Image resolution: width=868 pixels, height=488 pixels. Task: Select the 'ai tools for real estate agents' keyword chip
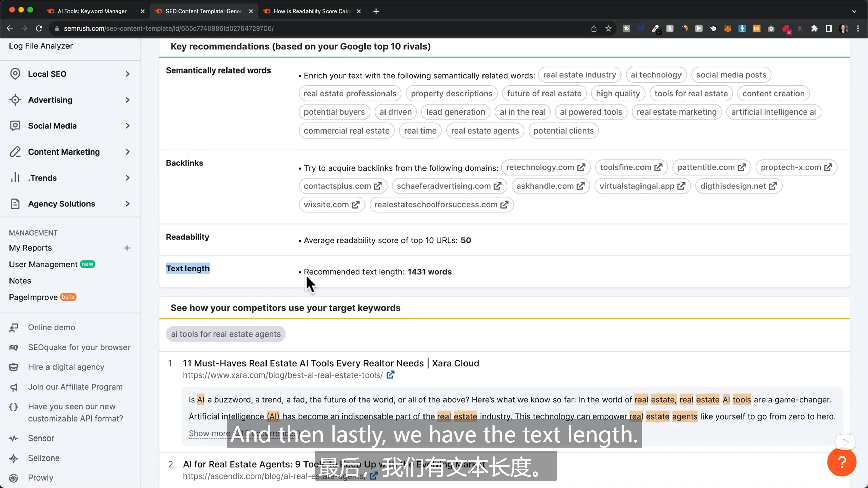(226, 334)
